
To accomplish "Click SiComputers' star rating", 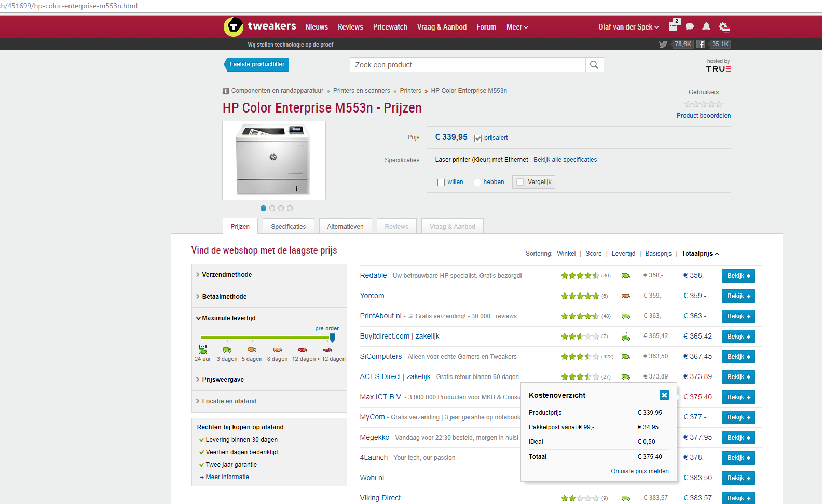I will click(x=580, y=357).
